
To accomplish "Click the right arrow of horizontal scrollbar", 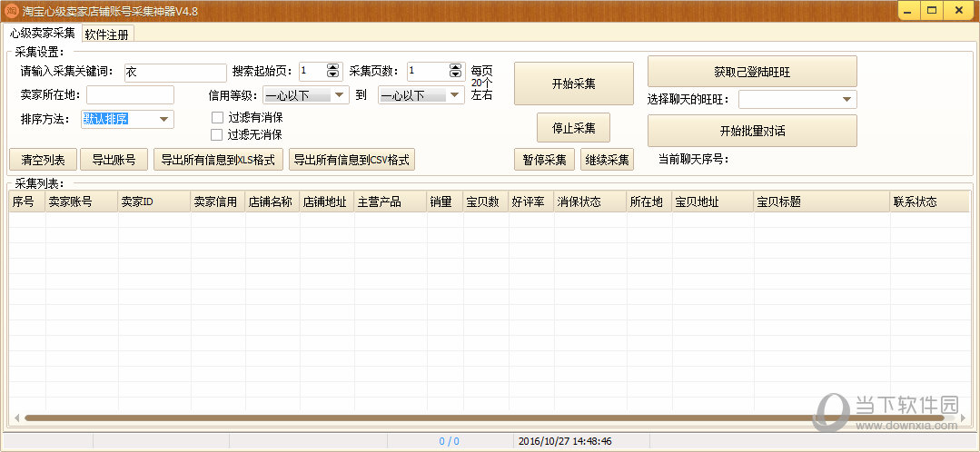I will (x=962, y=418).
